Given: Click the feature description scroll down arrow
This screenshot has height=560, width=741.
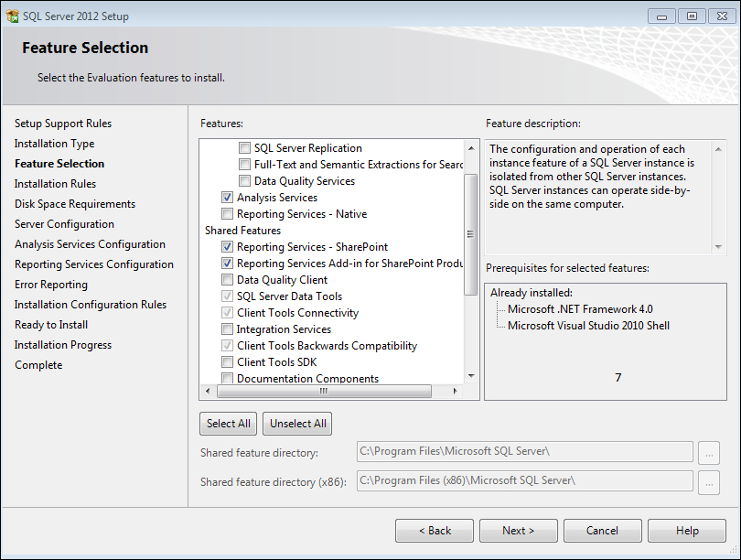Looking at the screenshot, I should (x=718, y=247).
